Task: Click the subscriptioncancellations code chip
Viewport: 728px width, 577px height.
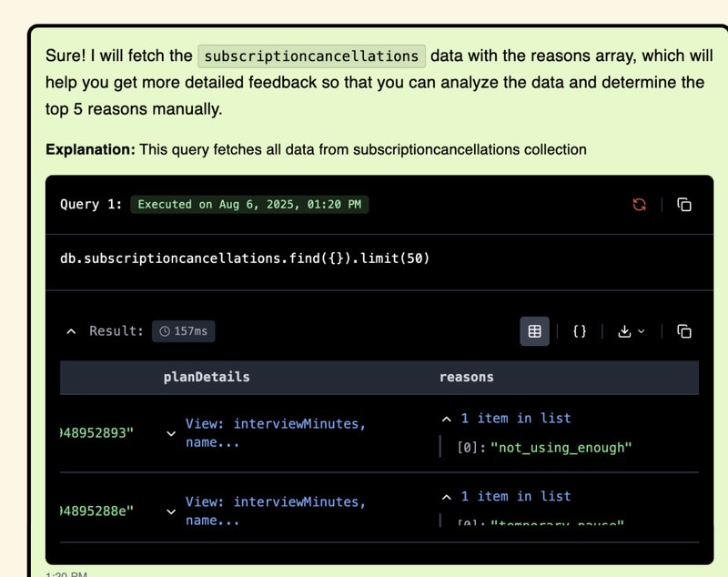Action: tap(311, 56)
